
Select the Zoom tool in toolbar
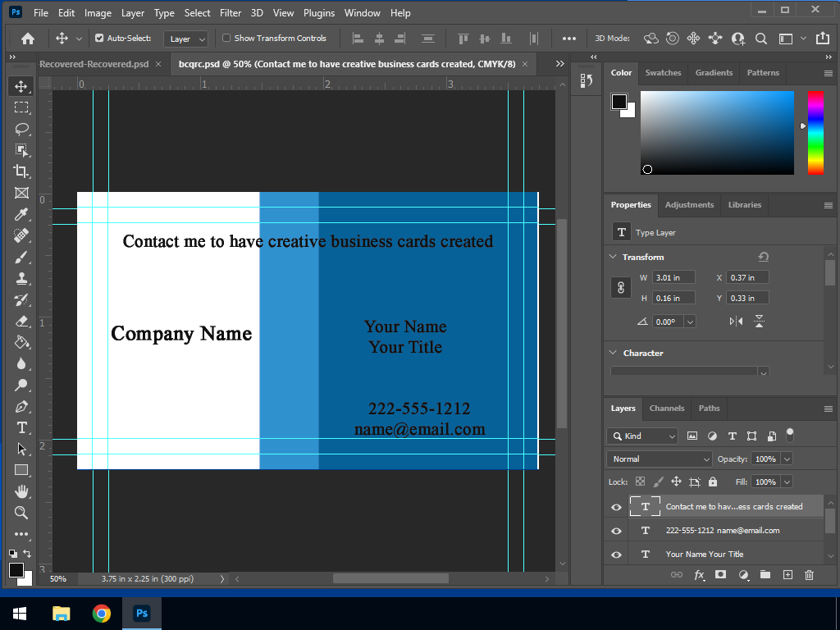tap(21, 513)
